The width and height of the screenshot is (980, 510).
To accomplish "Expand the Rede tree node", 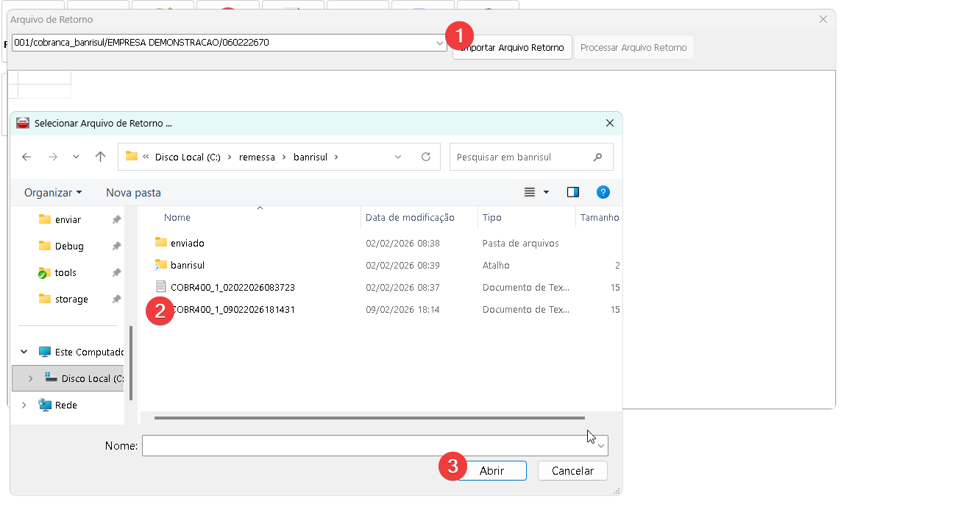I will pos(24,405).
